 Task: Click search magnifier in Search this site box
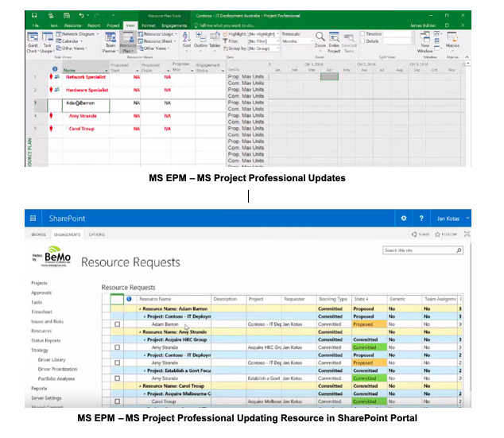459,250
